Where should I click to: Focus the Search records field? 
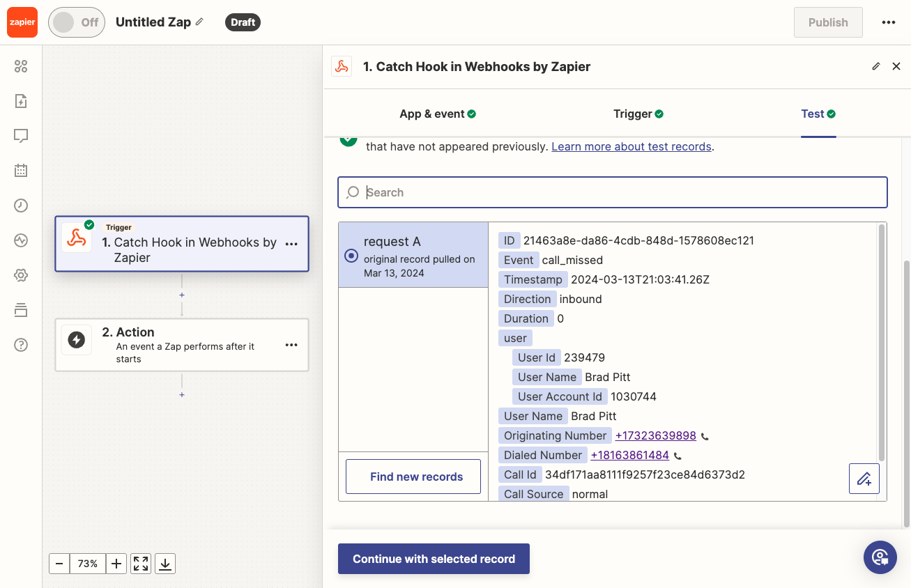click(613, 192)
